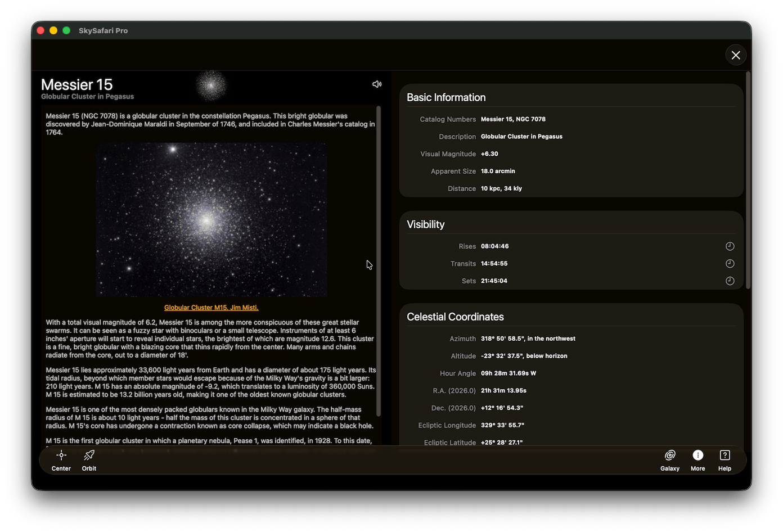Click the Visibility section heading
The image size is (783, 532).
425,224
